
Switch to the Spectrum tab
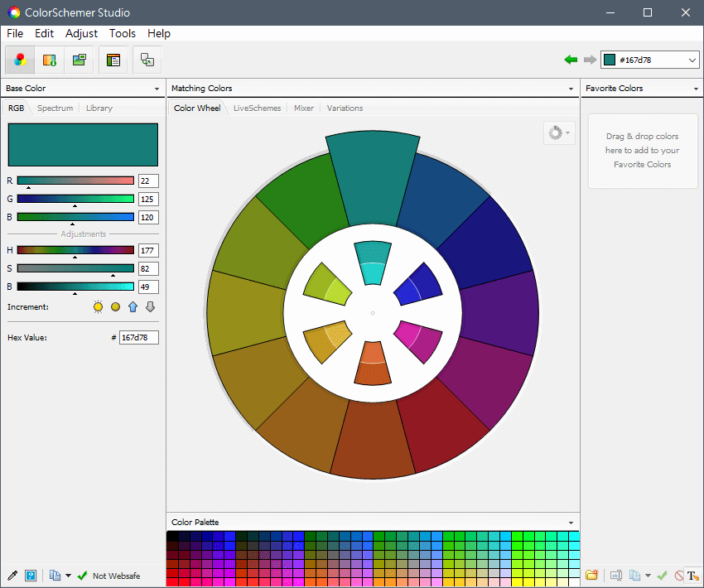[55, 108]
